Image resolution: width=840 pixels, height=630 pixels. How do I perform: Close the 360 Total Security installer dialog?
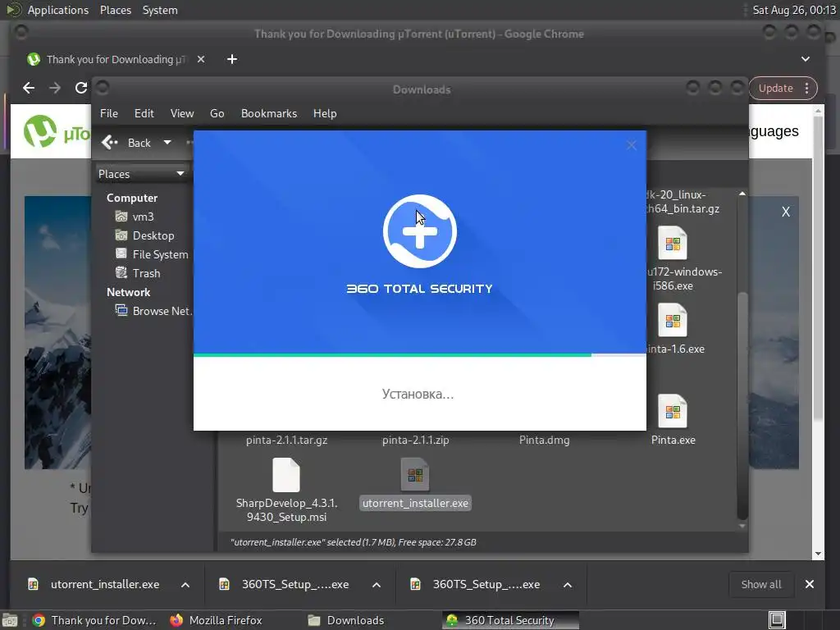coord(632,145)
